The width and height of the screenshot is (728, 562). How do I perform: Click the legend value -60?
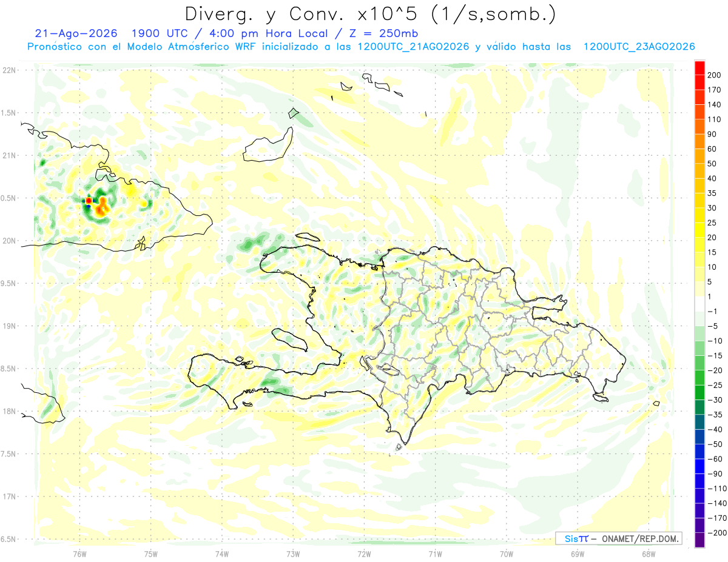pos(716,459)
